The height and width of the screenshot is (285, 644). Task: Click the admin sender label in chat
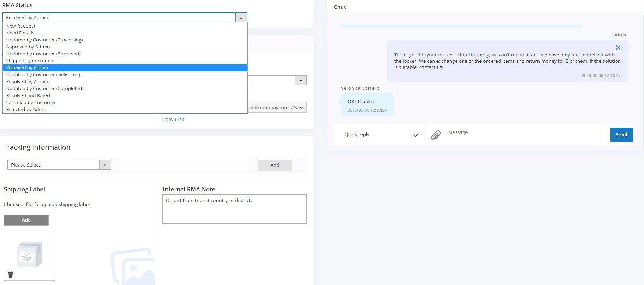620,35
